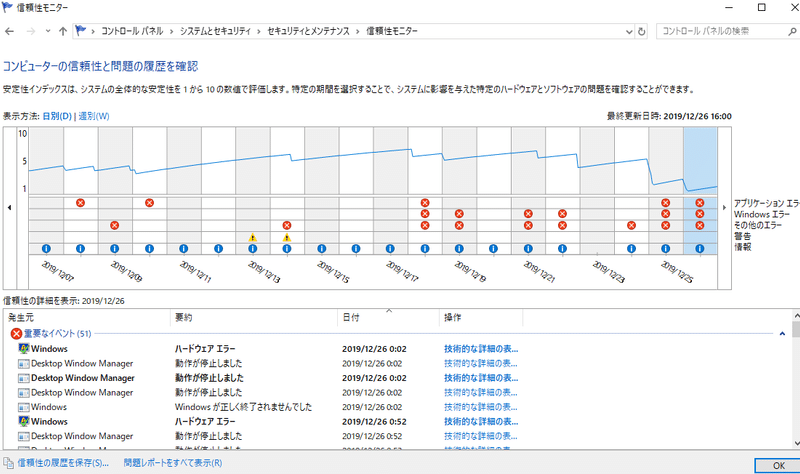Select the 2019/12/26 highlighted column in the stability chart
The image size is (800, 474).
[x=700, y=161]
